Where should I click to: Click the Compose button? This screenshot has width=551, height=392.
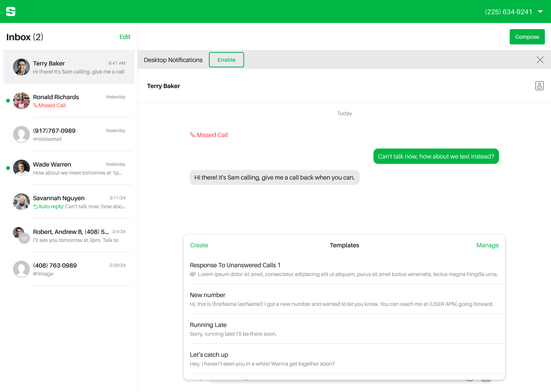(x=527, y=37)
